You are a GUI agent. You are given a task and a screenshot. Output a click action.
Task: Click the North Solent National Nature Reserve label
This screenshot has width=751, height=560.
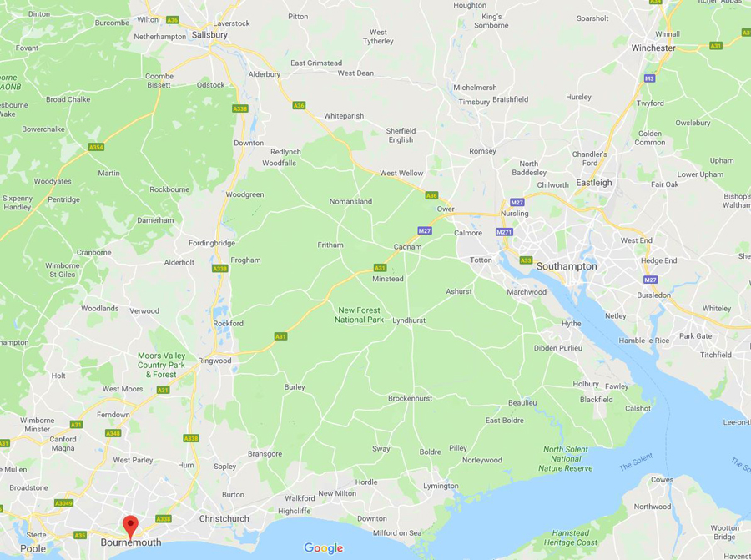point(566,458)
